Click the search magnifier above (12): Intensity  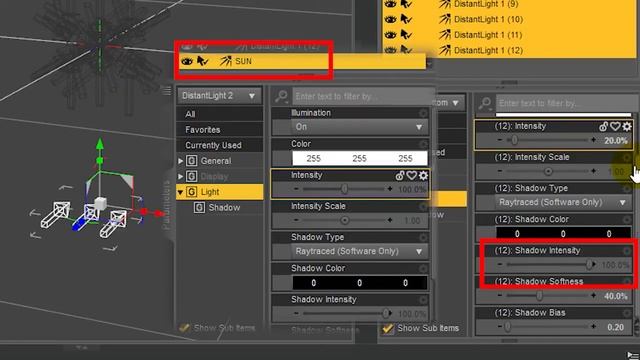(x=484, y=103)
